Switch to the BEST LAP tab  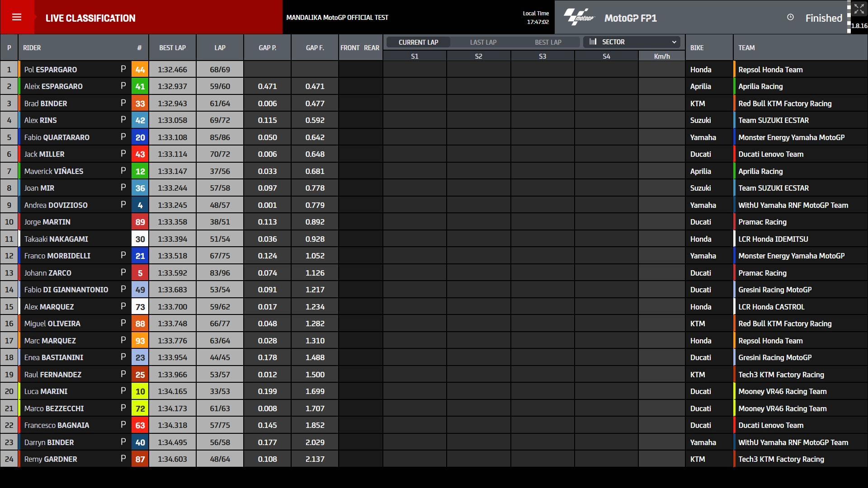coord(548,42)
